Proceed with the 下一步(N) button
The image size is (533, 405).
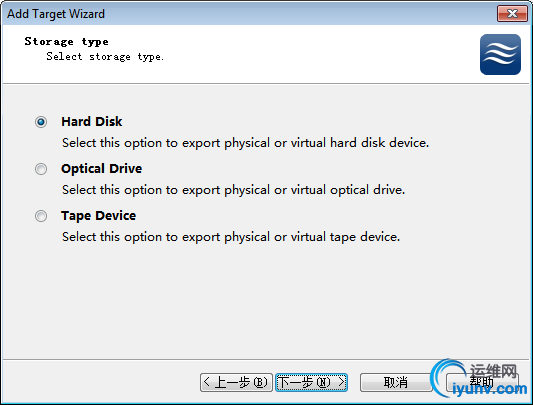[x=311, y=382]
